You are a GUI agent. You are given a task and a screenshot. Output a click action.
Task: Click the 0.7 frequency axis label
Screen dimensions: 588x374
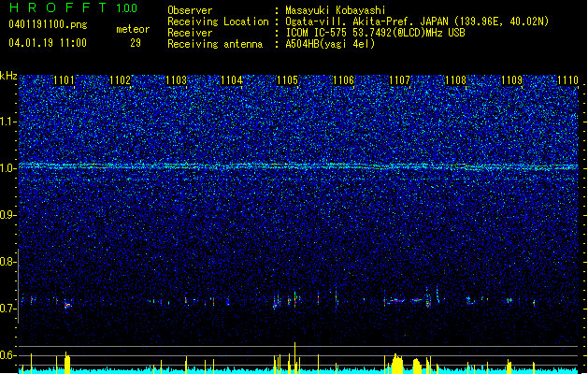click(x=7, y=309)
